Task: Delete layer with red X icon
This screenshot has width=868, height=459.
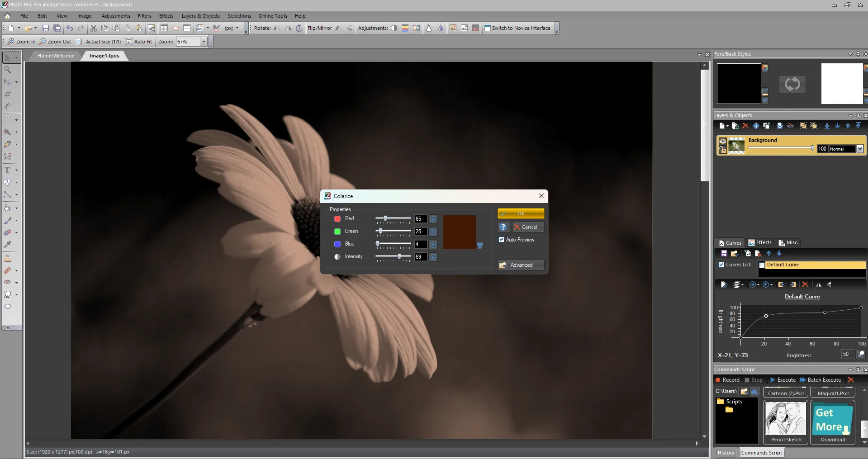Action: pos(745,126)
